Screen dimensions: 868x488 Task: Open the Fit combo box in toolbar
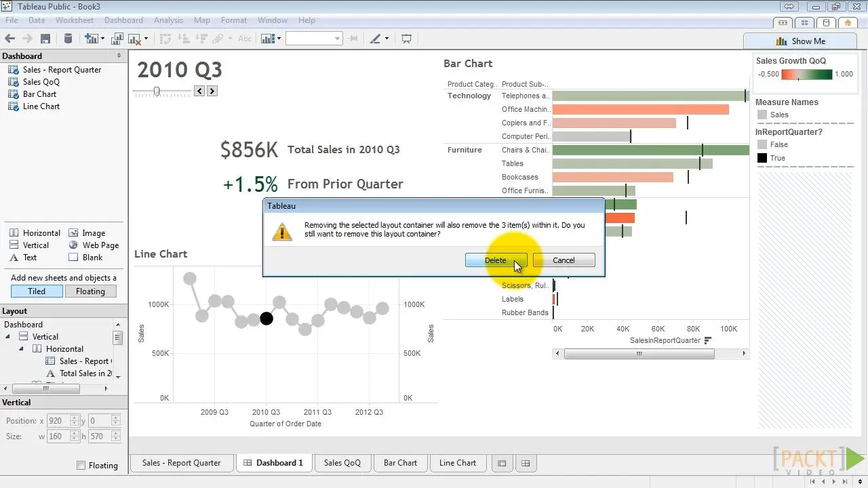[314, 39]
